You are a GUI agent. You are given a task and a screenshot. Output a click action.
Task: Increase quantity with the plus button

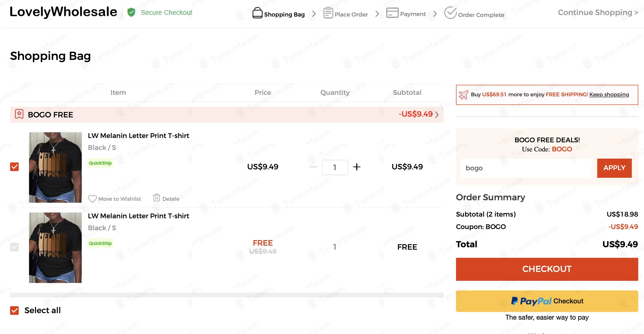point(357,167)
